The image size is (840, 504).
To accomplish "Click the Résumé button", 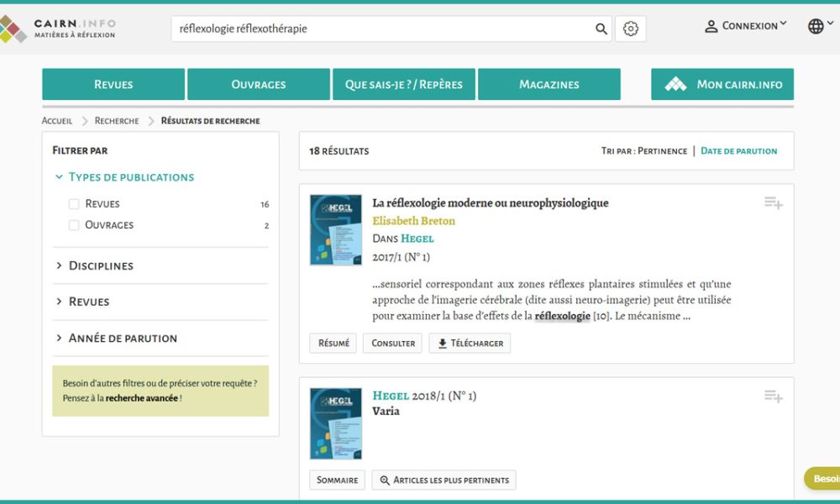I will [333, 343].
